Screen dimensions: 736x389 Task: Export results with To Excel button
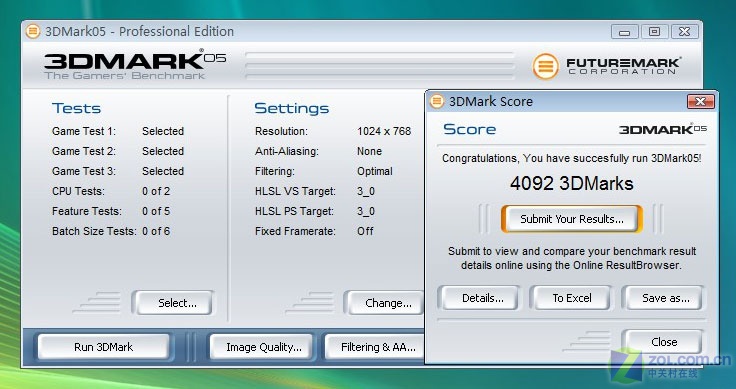coord(572,298)
